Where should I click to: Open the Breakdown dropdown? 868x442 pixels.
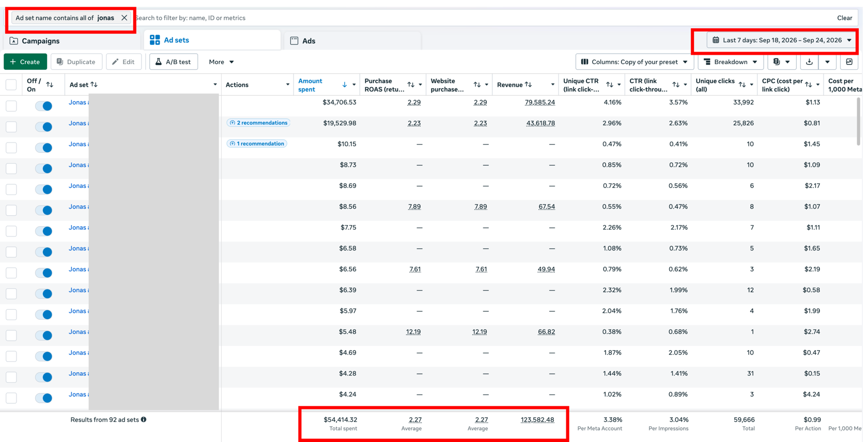click(x=730, y=61)
